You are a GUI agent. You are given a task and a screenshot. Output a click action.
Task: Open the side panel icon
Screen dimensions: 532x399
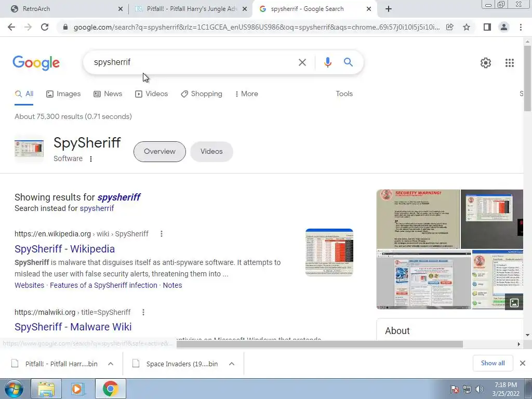pyautogui.click(x=487, y=27)
